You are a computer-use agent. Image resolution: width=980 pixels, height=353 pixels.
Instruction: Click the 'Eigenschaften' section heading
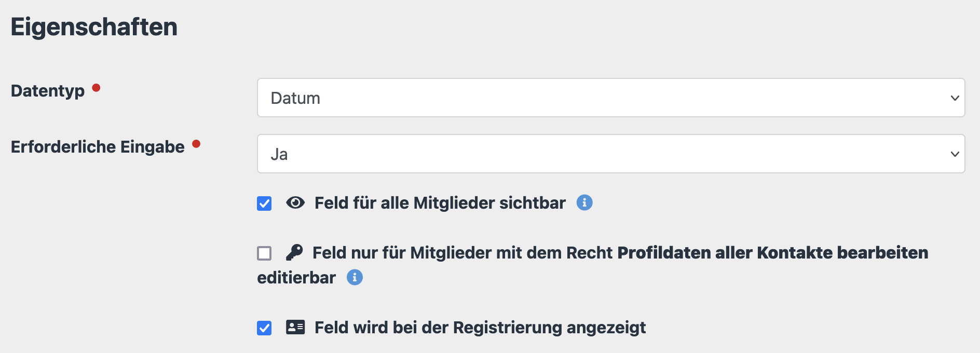pos(94,27)
